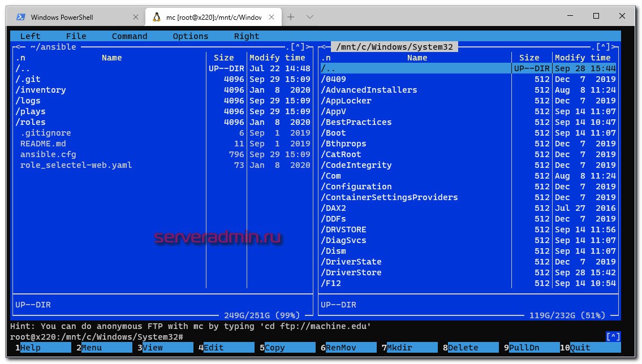
Task: Select the /ContainerSettingsProviders directory
Action: click(x=468, y=197)
